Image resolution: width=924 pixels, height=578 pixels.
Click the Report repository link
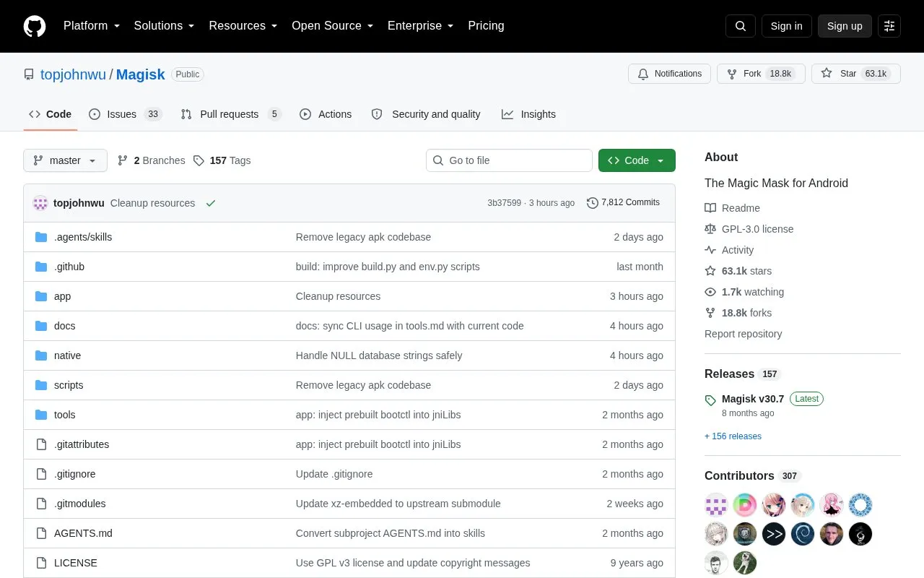743,334
